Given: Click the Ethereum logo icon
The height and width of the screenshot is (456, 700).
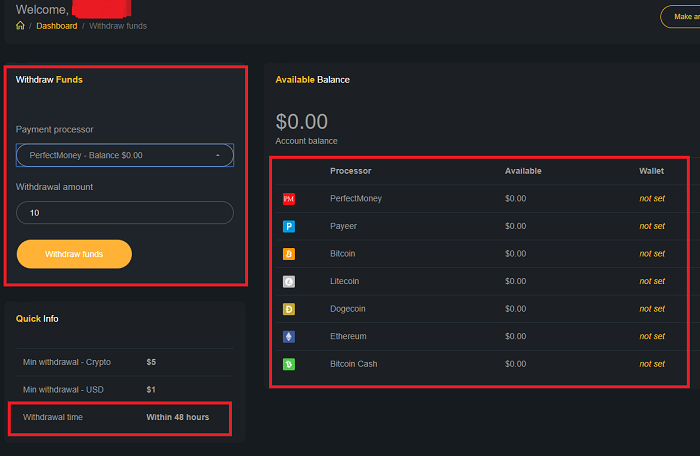Looking at the screenshot, I should tap(289, 337).
